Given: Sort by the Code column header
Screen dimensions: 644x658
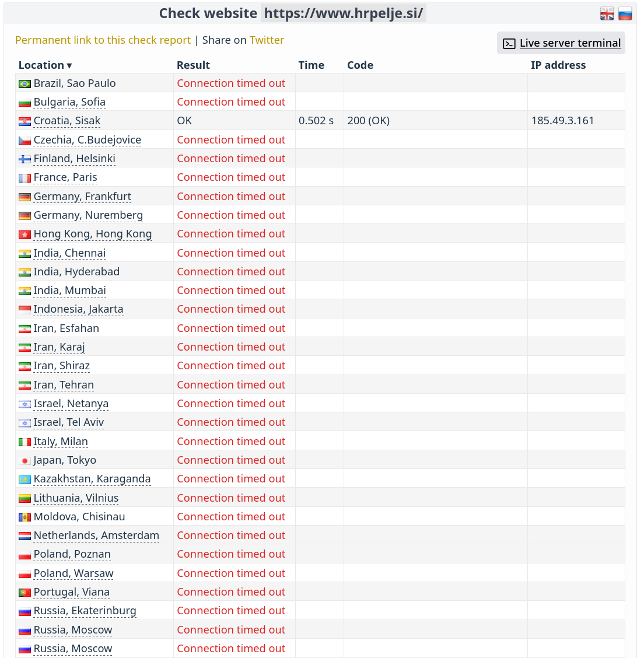Looking at the screenshot, I should 360,65.
